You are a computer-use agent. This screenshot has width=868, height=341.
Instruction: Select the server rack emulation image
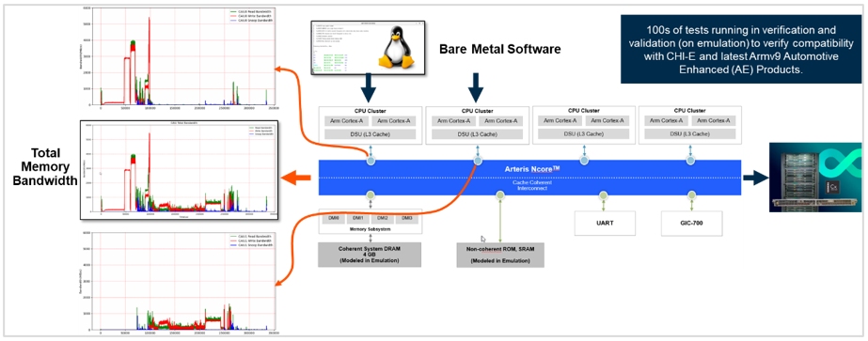coord(815,177)
